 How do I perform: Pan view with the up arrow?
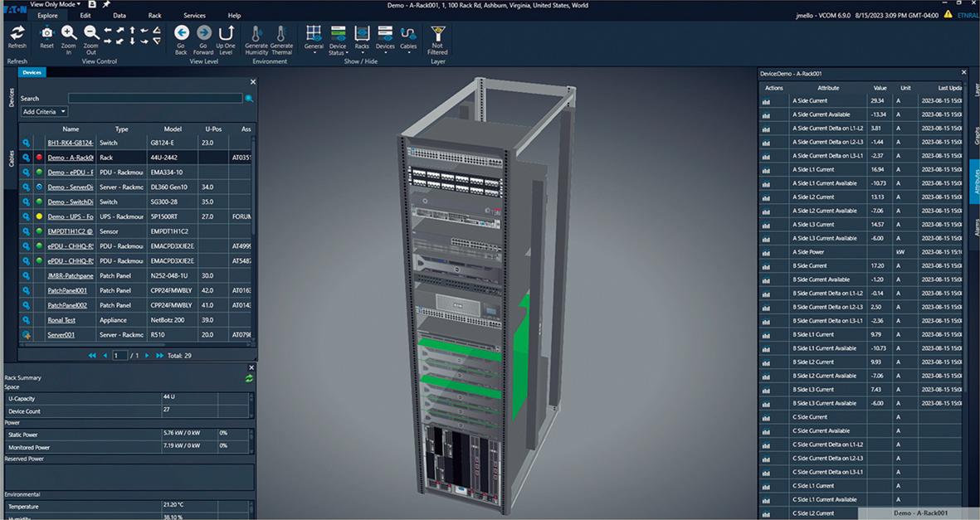[x=133, y=30]
